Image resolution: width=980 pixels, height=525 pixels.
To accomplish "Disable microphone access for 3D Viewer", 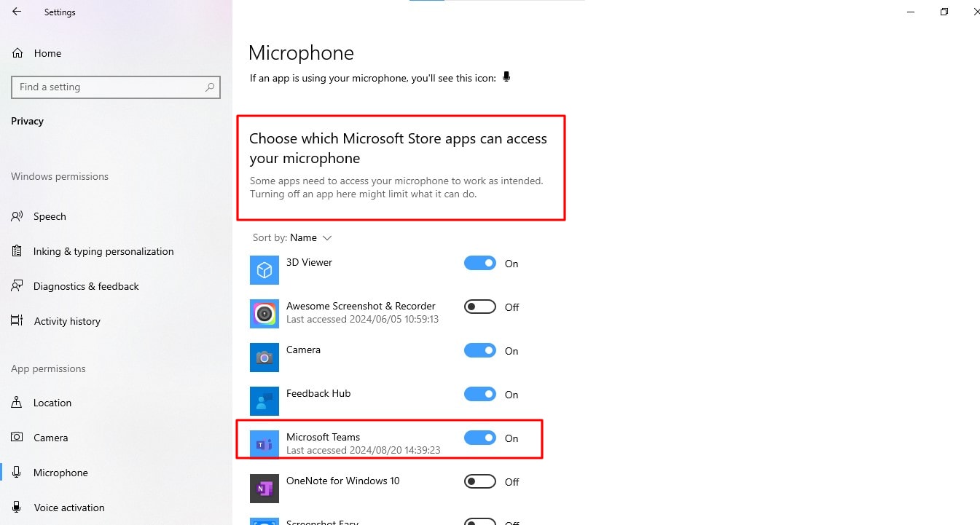I will [480, 263].
